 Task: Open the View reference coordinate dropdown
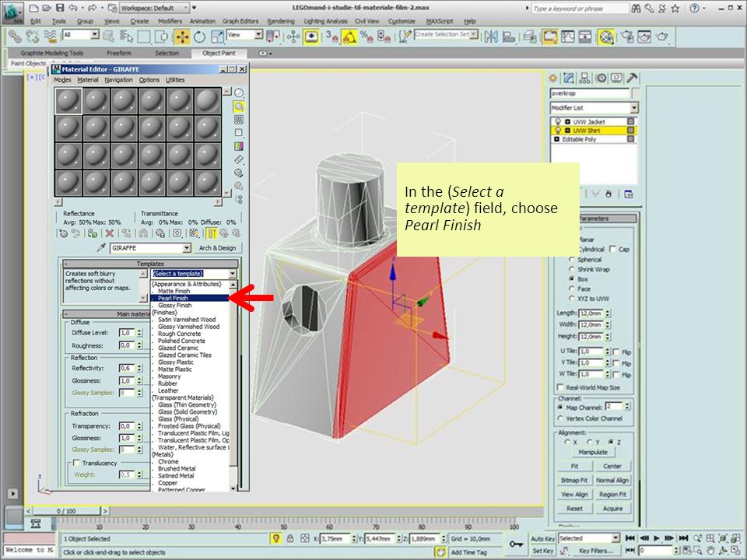(x=258, y=34)
